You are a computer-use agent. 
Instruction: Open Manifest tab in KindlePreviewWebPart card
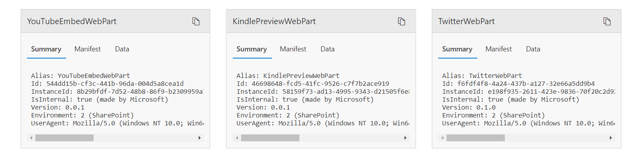pos(293,49)
